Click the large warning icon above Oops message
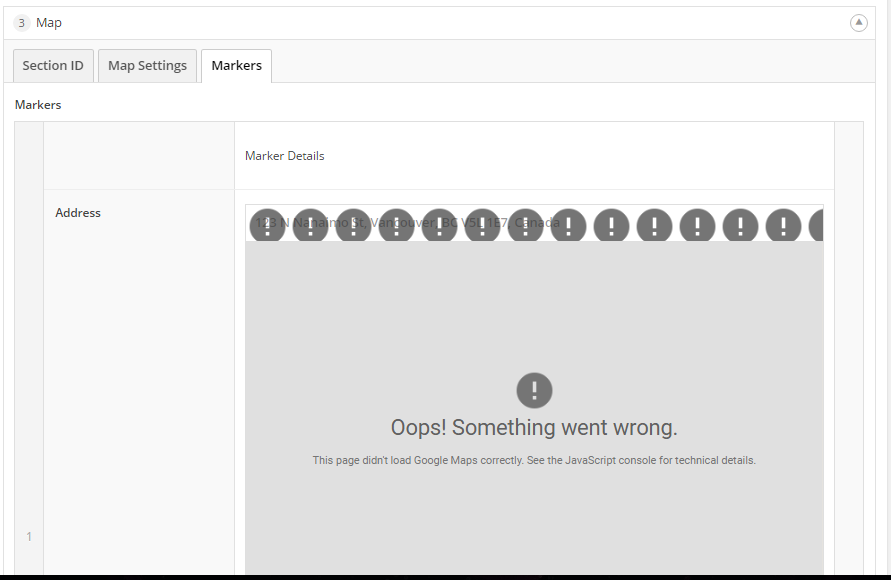Viewport: 891px width, 580px height. point(534,390)
